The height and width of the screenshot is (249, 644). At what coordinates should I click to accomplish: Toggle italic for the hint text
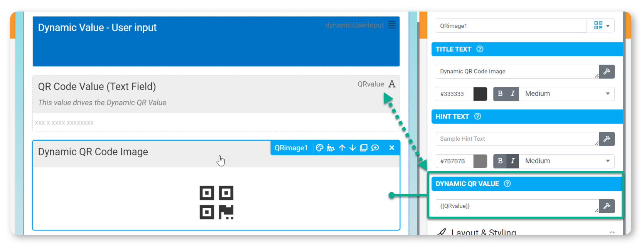click(x=513, y=161)
